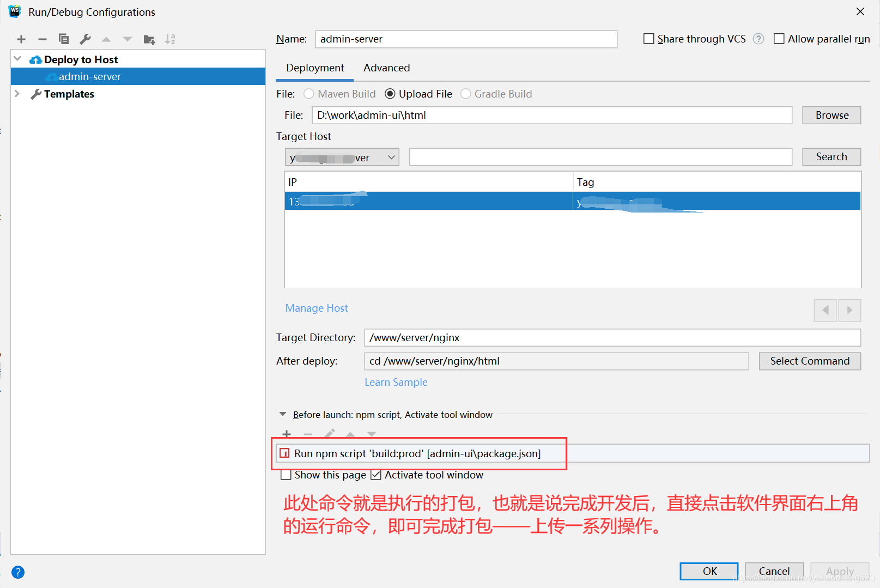The width and height of the screenshot is (880, 588).
Task: Copy the selected configuration
Action: (x=64, y=39)
